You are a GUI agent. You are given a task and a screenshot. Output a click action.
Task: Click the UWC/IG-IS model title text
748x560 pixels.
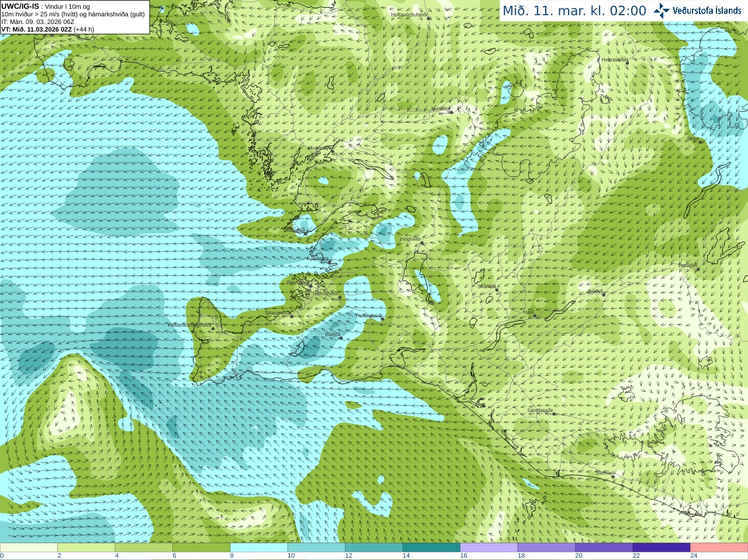20,6
